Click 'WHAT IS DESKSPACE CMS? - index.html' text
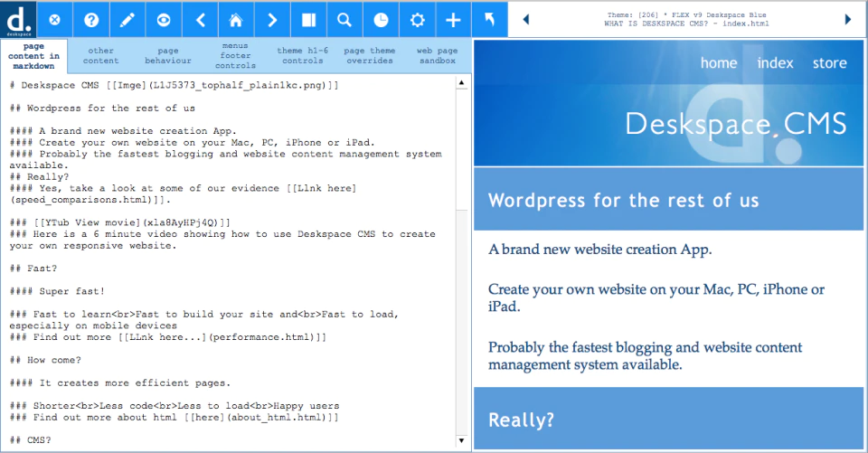Image resolution: width=868 pixels, height=453 pixels. tap(686, 24)
